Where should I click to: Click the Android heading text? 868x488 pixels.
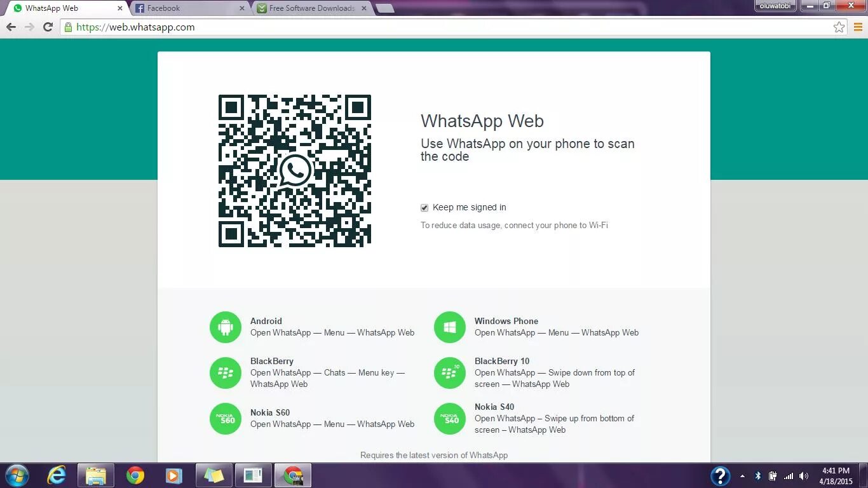point(266,321)
